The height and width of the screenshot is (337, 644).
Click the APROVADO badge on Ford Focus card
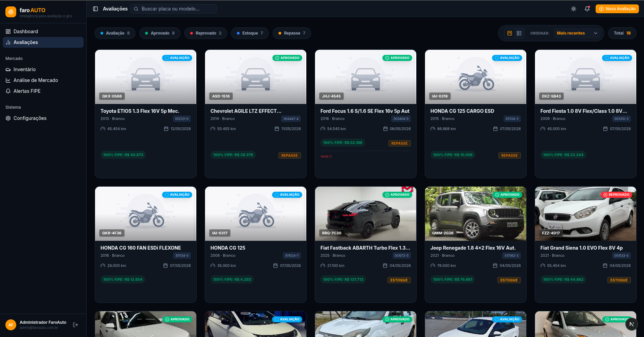pyautogui.click(x=397, y=58)
